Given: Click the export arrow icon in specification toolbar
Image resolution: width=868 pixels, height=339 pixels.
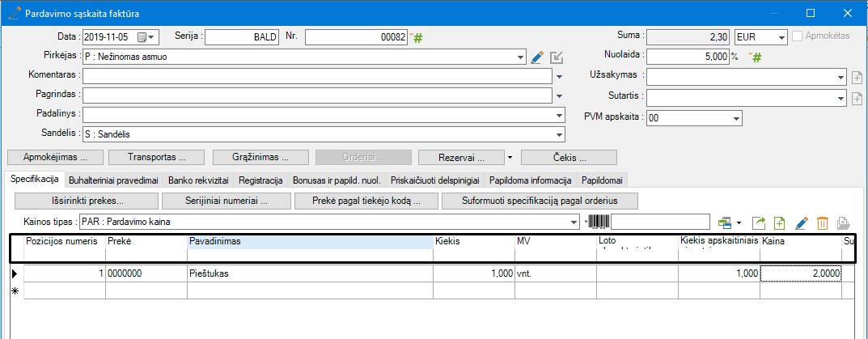Looking at the screenshot, I should coord(759,222).
